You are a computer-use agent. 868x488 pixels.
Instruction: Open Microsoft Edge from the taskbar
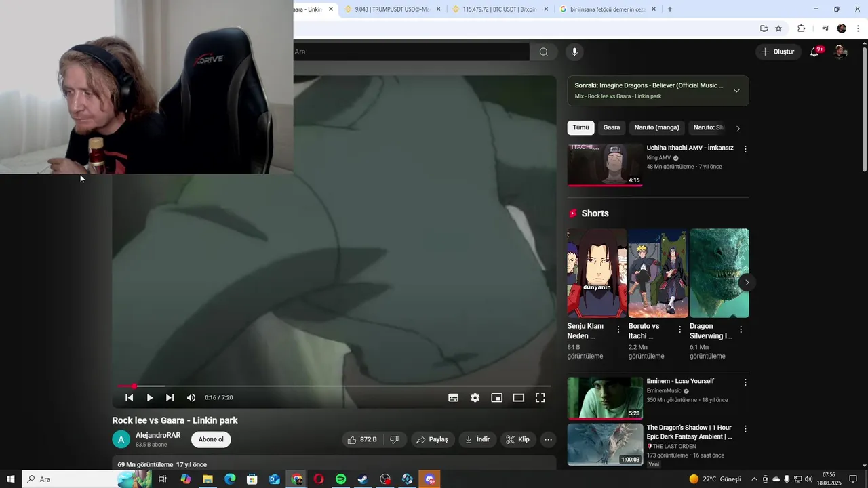(x=230, y=479)
